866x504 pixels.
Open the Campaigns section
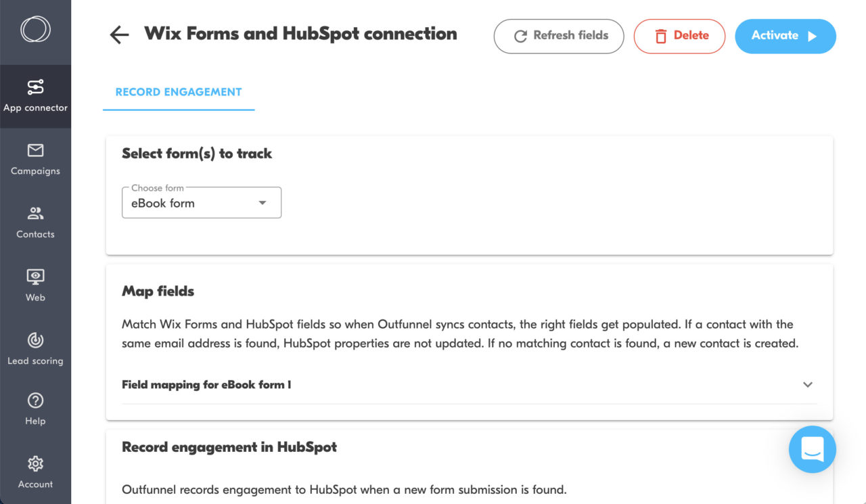point(35,159)
